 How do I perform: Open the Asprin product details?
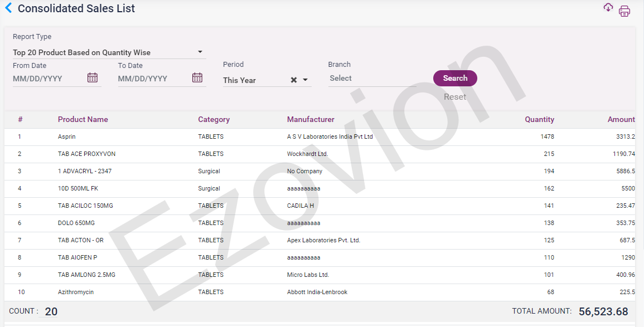click(66, 136)
